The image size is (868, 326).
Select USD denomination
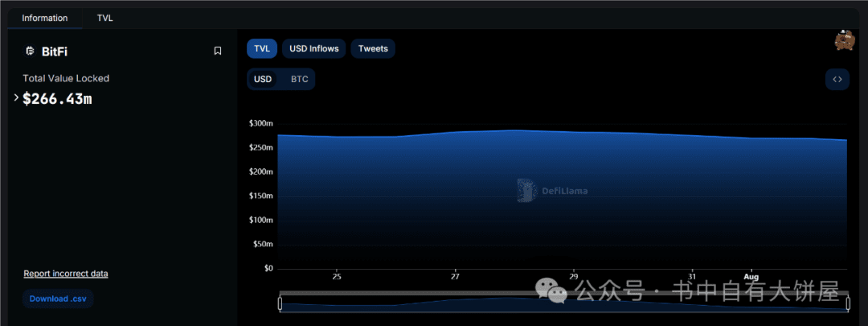(x=263, y=79)
